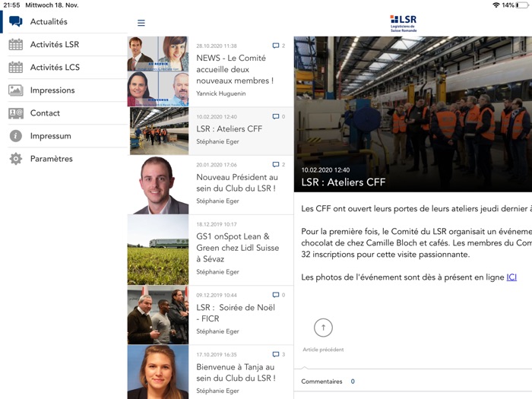Click the Article précédent label
The height and width of the screenshot is (399, 532).
coord(323,350)
